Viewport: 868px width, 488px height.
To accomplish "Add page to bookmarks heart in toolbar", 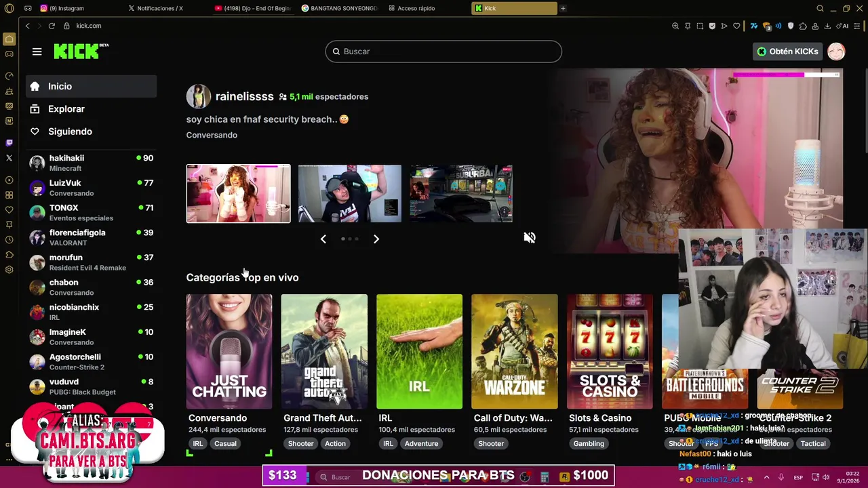I will pos(736,26).
